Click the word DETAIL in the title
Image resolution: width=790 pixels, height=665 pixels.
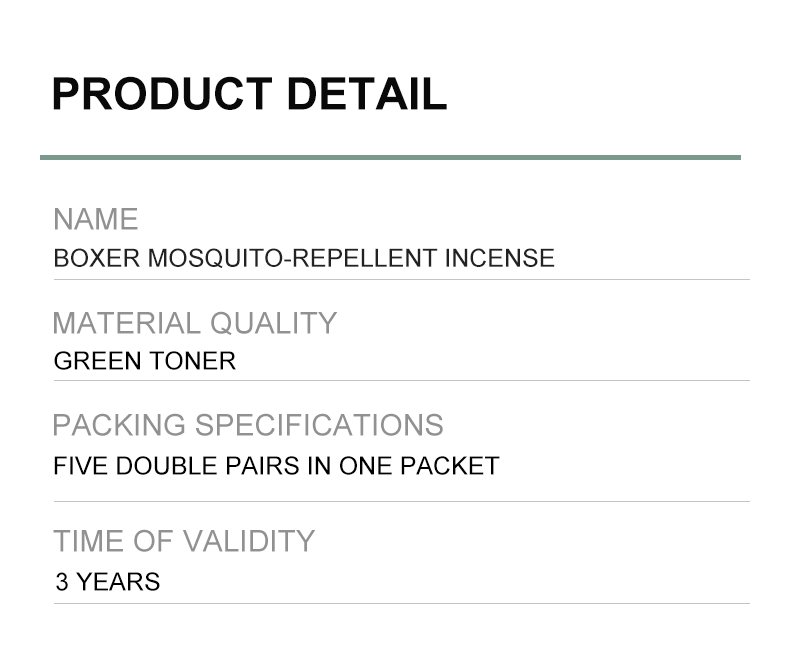(367, 94)
